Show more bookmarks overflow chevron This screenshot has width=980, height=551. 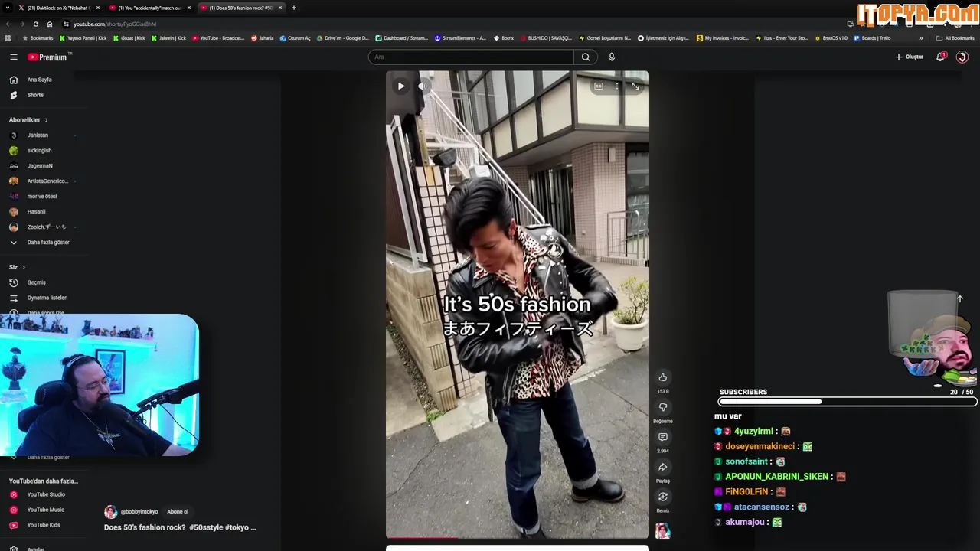[920, 38]
